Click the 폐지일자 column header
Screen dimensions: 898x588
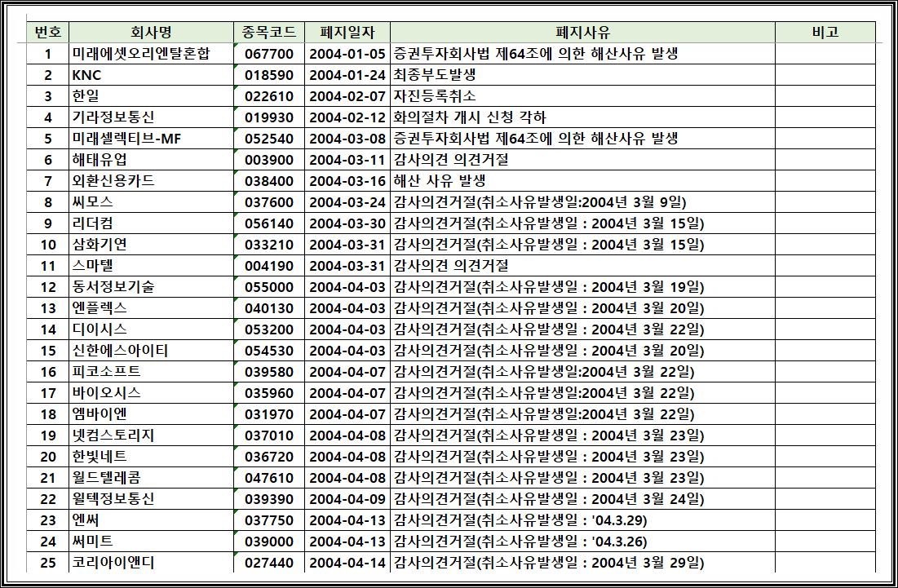pos(347,32)
